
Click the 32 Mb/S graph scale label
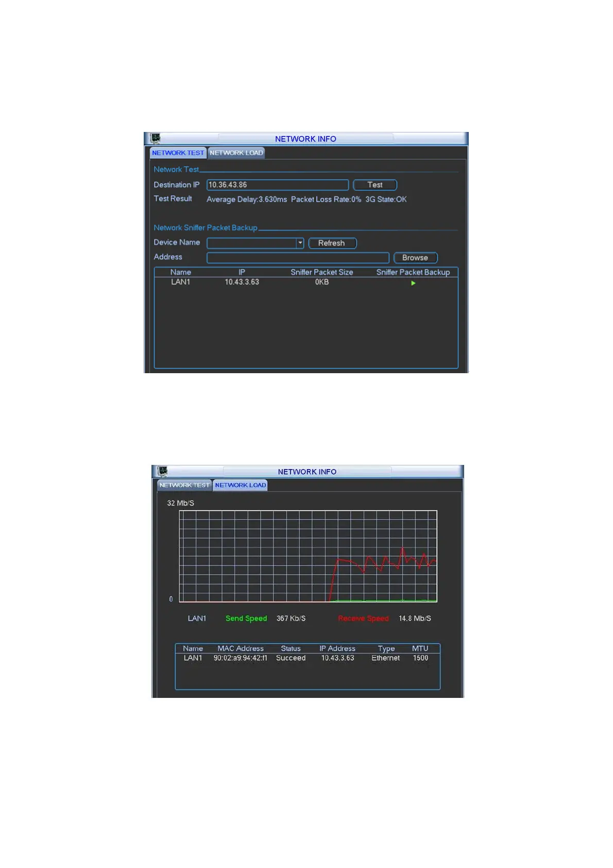click(x=180, y=503)
